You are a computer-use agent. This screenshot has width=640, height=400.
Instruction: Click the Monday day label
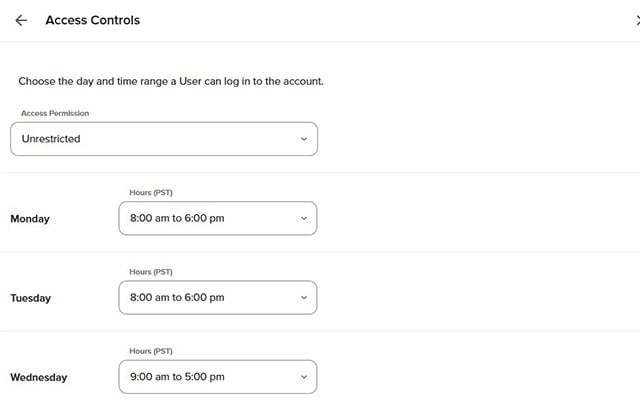[30, 218]
